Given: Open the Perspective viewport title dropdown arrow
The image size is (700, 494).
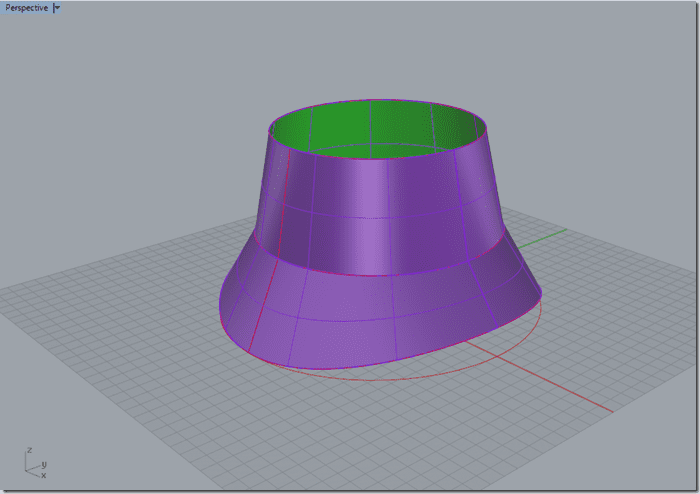Looking at the screenshot, I should pos(57,8).
